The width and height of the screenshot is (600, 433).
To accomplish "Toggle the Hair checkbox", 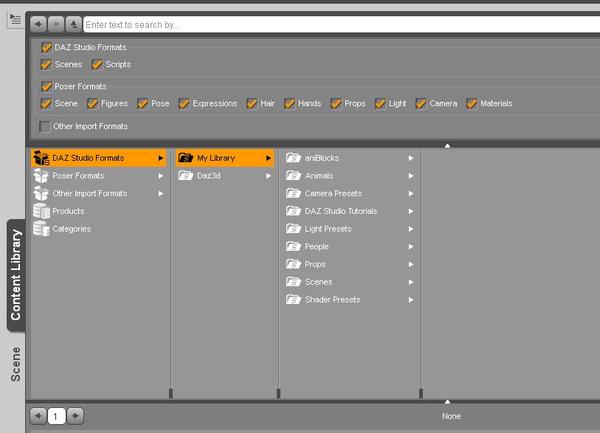I will [x=252, y=104].
